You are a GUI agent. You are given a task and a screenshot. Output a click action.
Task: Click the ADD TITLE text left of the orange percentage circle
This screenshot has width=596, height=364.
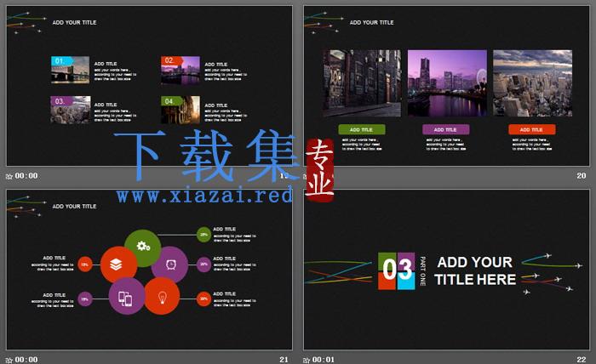pos(54,258)
